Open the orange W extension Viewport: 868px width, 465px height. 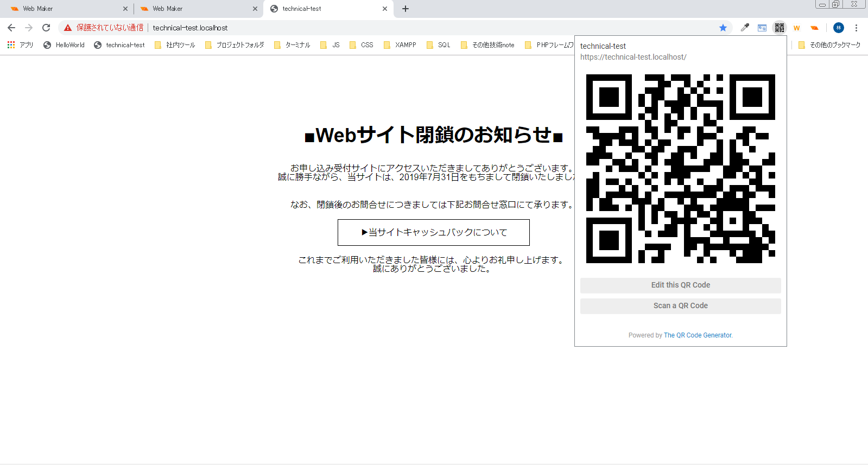[x=797, y=28]
